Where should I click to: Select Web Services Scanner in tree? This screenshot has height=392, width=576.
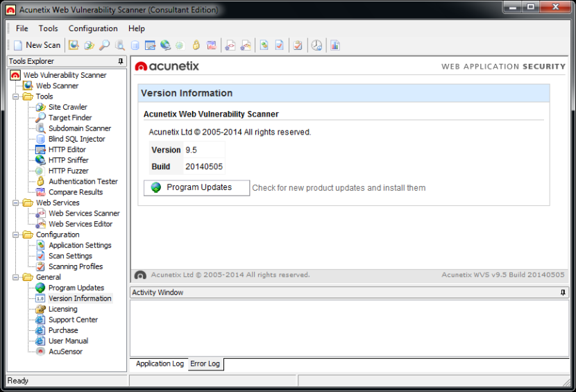(84, 214)
